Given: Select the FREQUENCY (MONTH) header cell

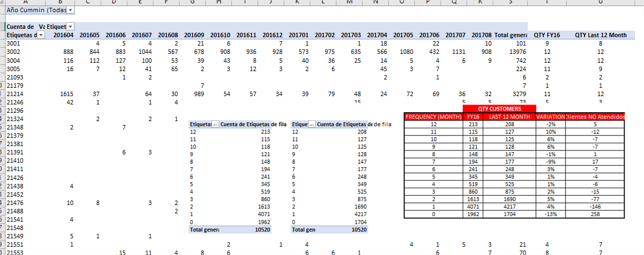Looking at the screenshot, I should 434,117.
